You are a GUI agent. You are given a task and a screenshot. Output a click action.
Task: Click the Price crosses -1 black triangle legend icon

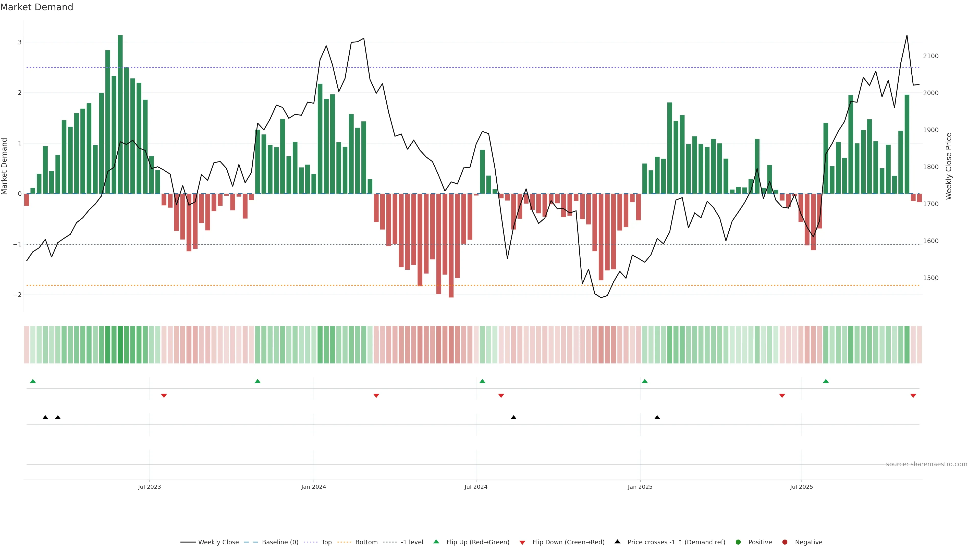[x=617, y=542]
